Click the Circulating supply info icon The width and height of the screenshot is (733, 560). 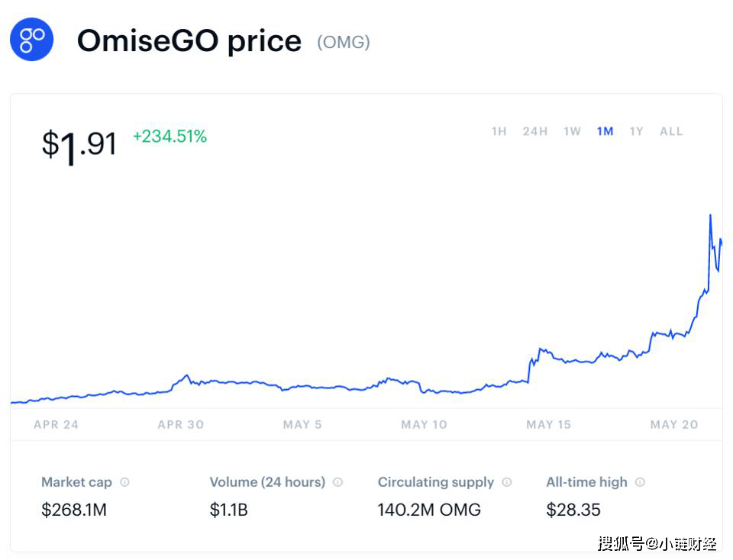click(x=507, y=482)
